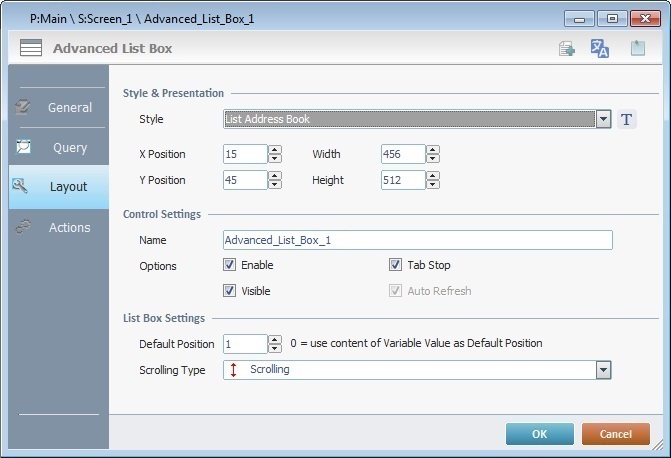
Task: Expand the Scrolling Type dropdown
Action: (x=603, y=370)
